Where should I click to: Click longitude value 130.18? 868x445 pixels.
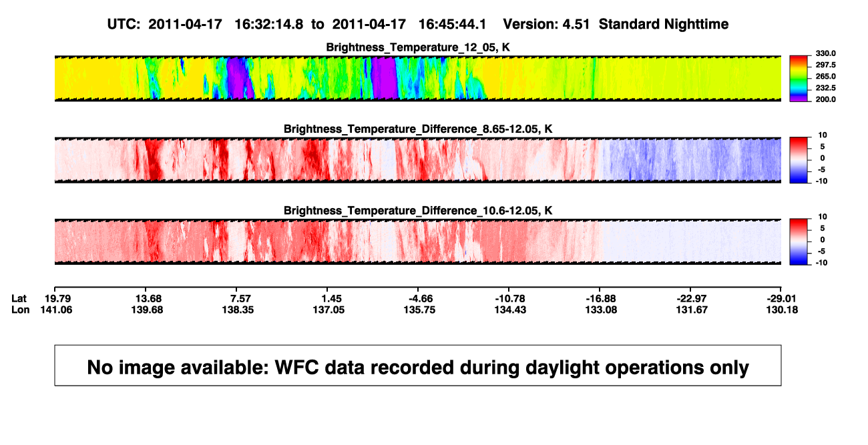[782, 310]
